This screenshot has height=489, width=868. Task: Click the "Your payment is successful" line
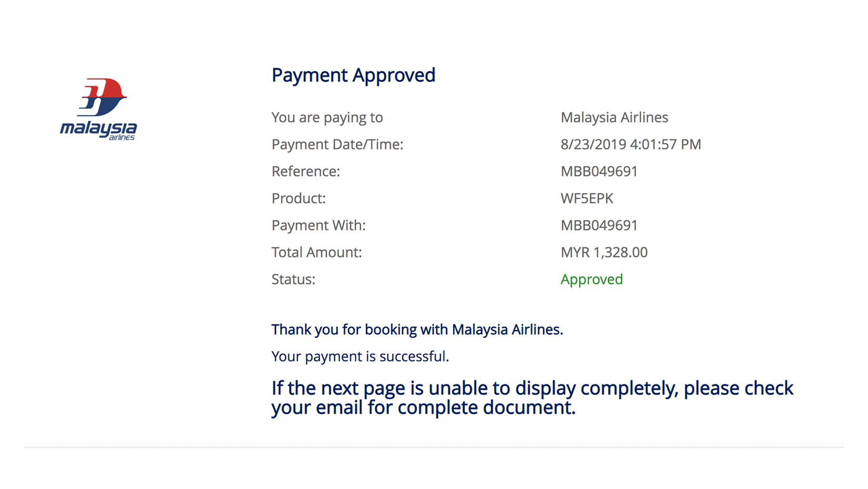tap(360, 357)
